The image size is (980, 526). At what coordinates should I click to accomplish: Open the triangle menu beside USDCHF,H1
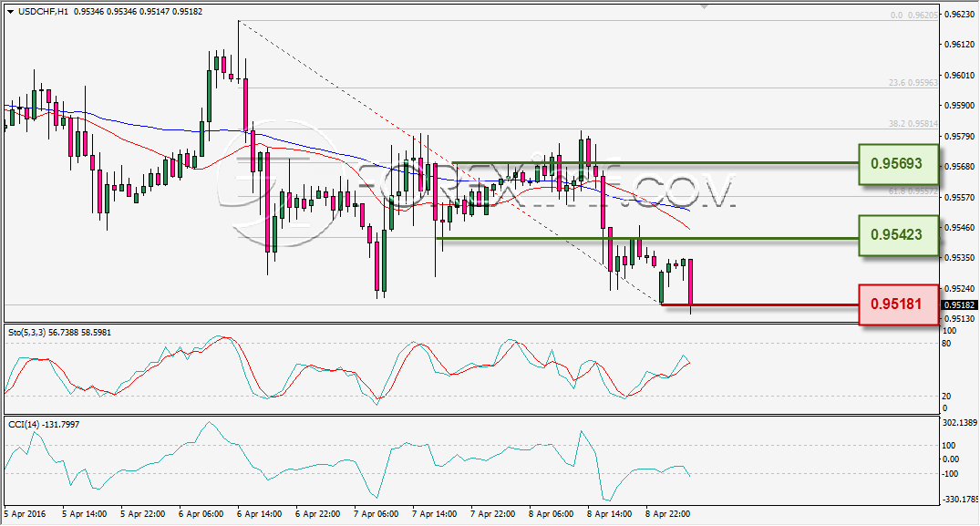coord(10,12)
